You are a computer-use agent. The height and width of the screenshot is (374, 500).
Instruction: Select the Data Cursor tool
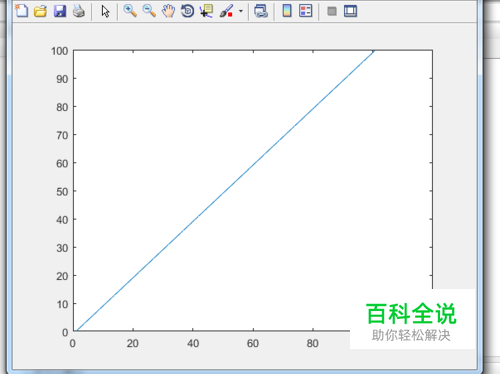(206, 11)
